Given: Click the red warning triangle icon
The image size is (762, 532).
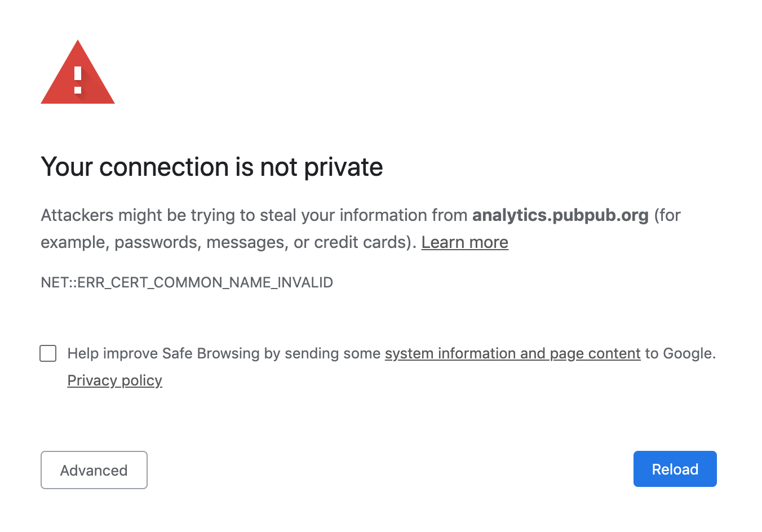Looking at the screenshot, I should (x=77, y=72).
